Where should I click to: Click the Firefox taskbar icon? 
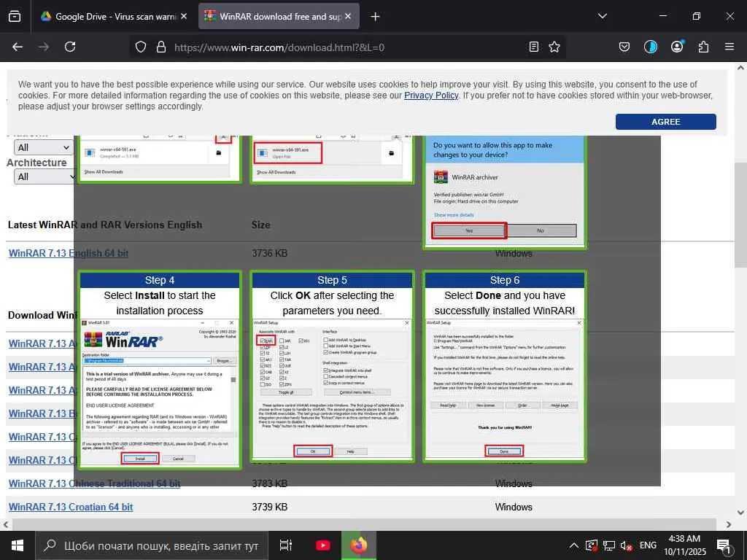[359, 545]
